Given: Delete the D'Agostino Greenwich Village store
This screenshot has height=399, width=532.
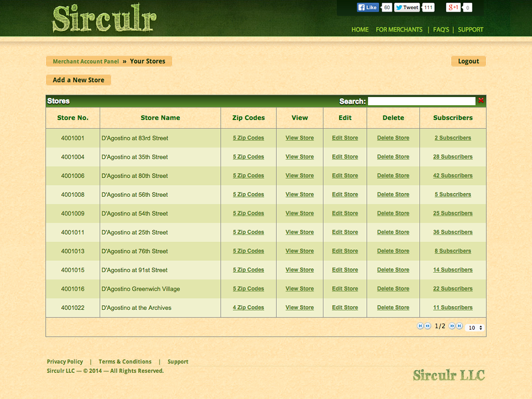Looking at the screenshot, I should coord(393,289).
